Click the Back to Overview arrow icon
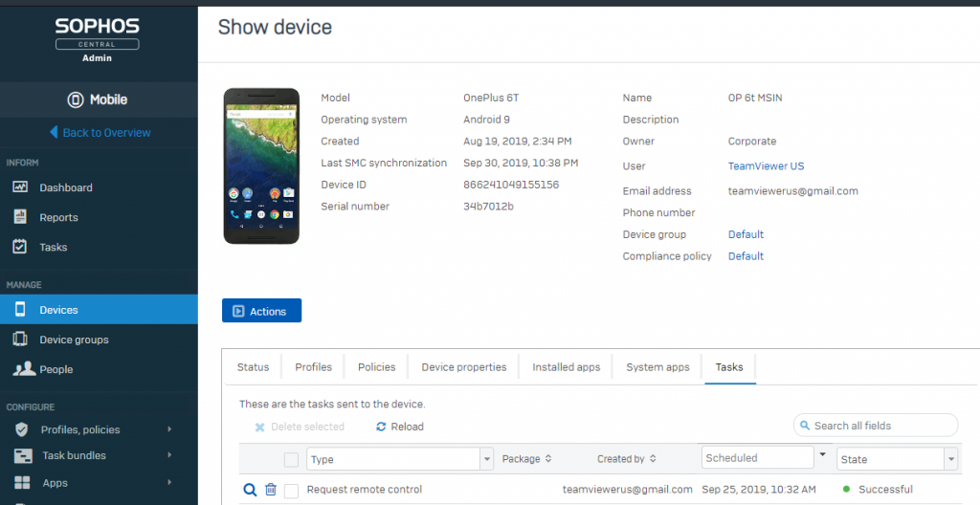Screen dimensions: 980x505 [x=54, y=133]
